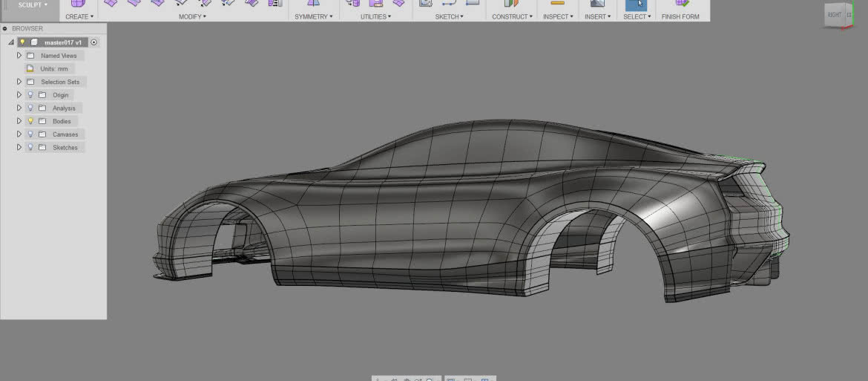Open the MODIFY menu
Screen dimensions: 868x381
click(192, 16)
